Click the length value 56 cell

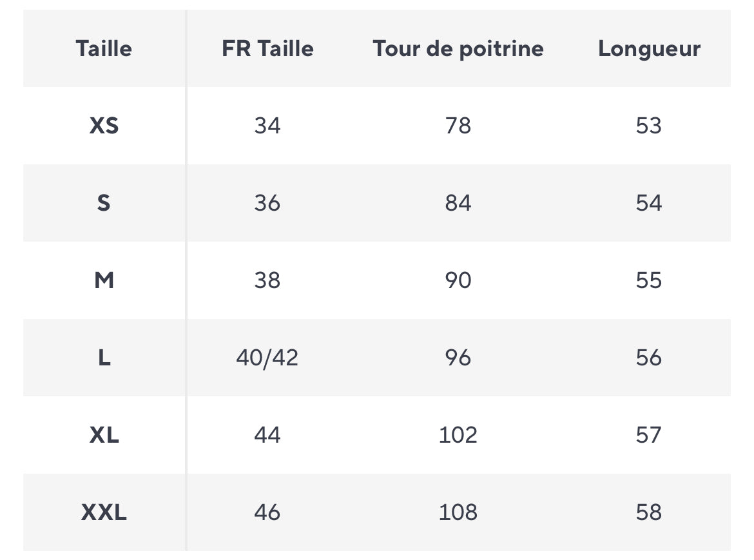[649, 358]
